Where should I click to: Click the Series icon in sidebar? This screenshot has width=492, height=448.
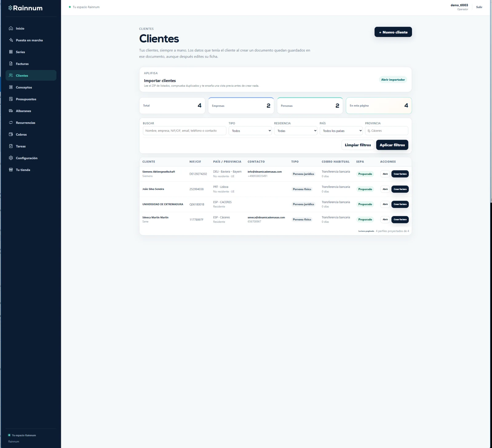[11, 52]
